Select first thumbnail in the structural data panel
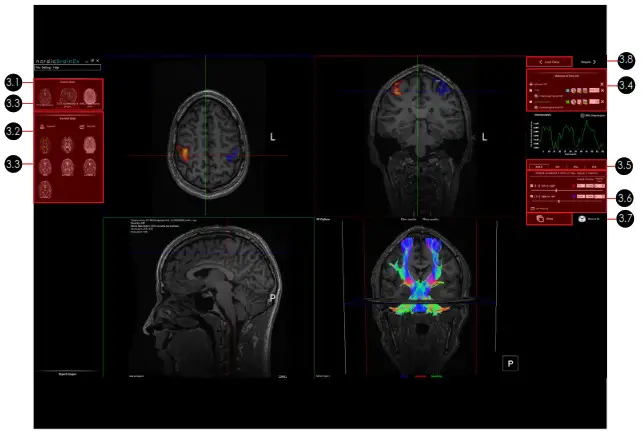This screenshot has width=643, height=447. [x=44, y=97]
